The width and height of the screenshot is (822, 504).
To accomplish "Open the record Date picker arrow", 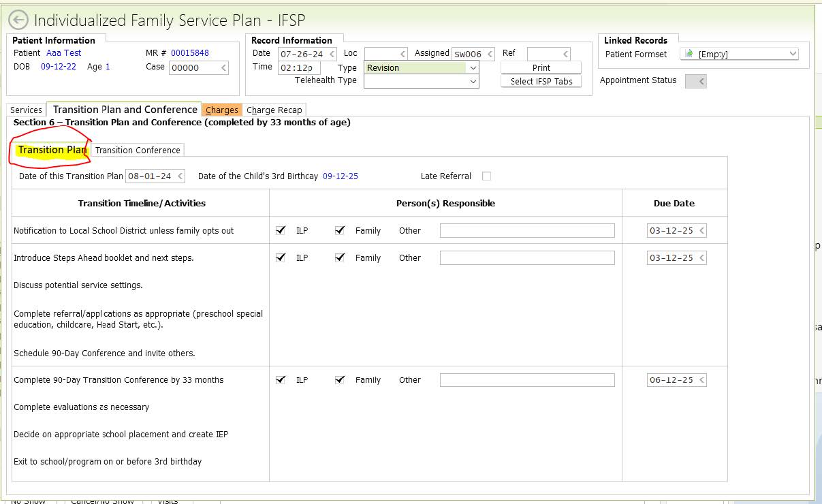I will click(x=332, y=54).
